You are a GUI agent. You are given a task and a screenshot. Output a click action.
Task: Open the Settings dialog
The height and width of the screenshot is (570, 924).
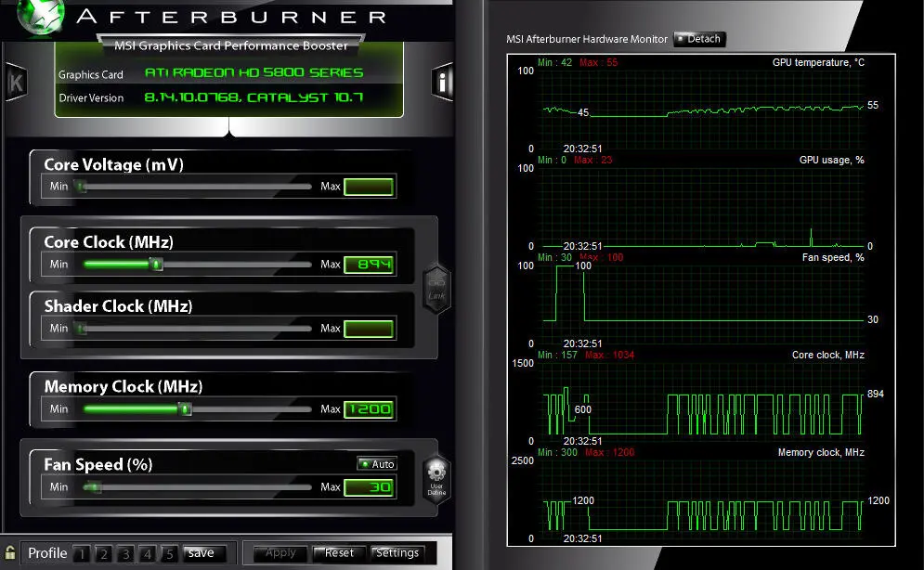[x=397, y=553]
